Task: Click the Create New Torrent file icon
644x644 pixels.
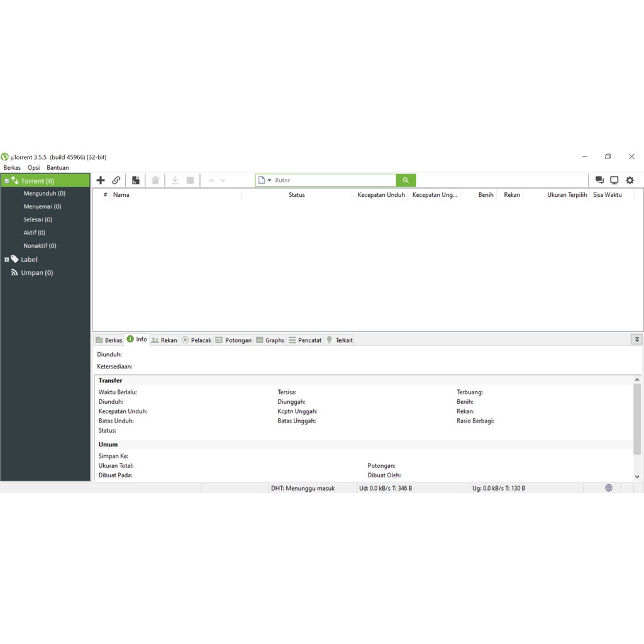Action: pyautogui.click(x=135, y=180)
